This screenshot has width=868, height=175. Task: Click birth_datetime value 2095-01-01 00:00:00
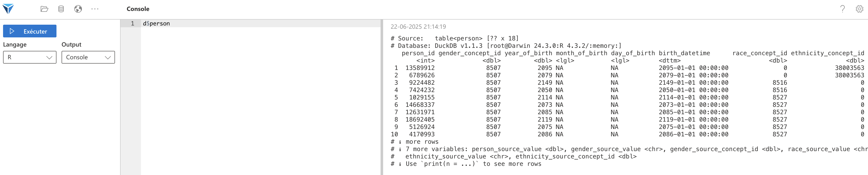(x=693, y=68)
